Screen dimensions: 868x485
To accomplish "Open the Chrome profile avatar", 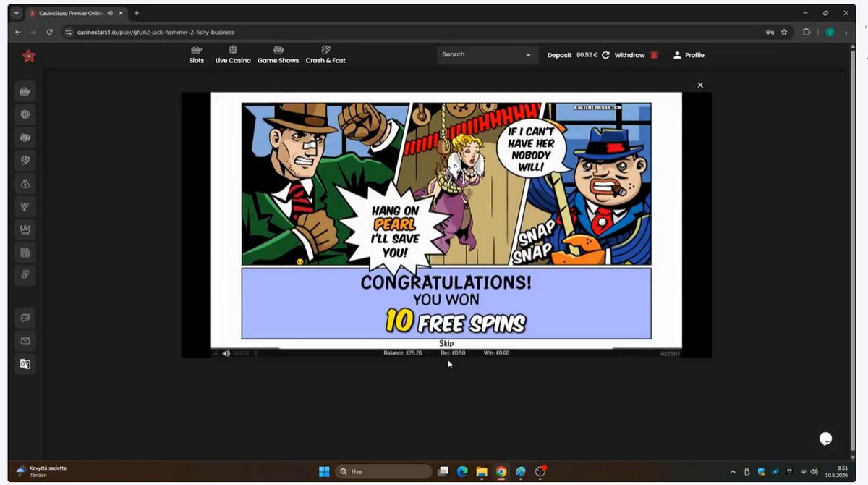I will coord(830,32).
